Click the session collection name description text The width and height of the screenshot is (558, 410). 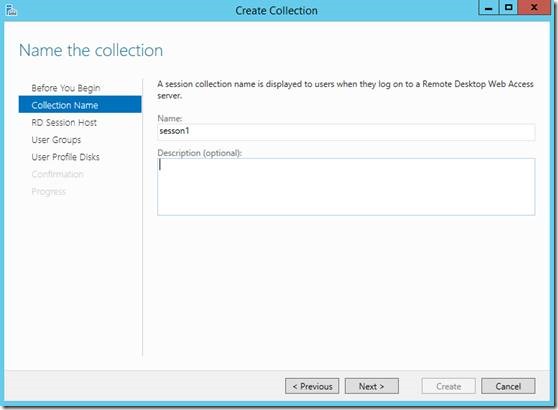pyautogui.click(x=345, y=90)
